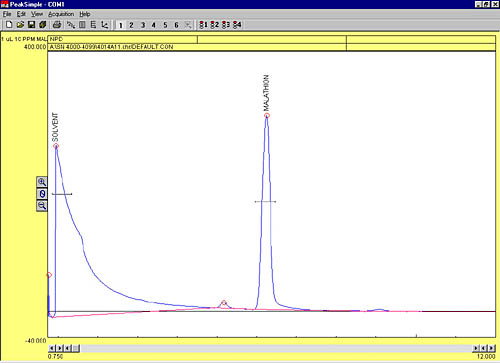Expand the Edit menu
500x363 pixels.
point(21,14)
